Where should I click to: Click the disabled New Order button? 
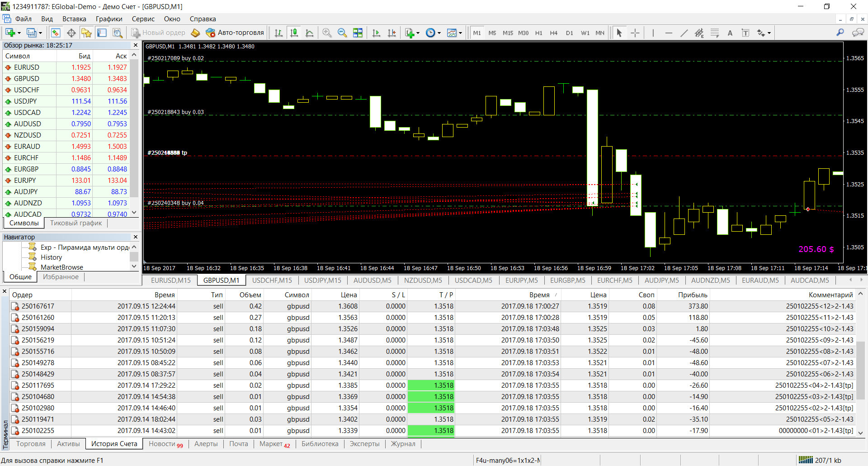(x=158, y=33)
